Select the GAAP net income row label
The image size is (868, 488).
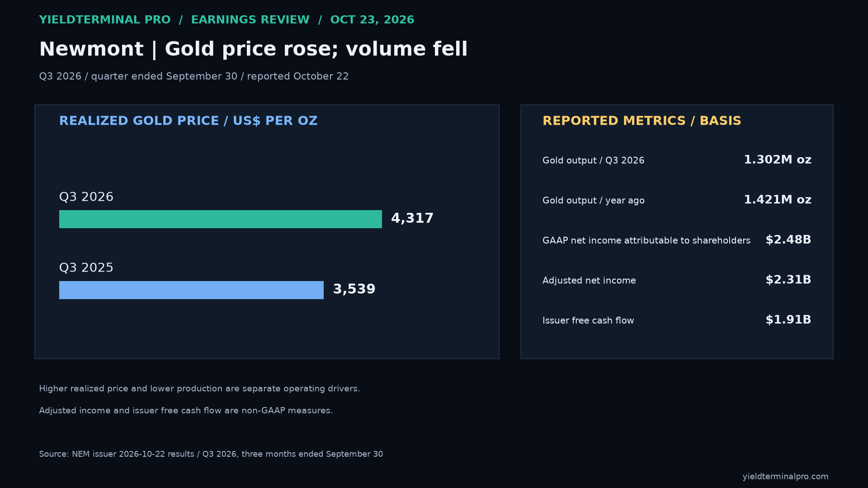tap(646, 240)
